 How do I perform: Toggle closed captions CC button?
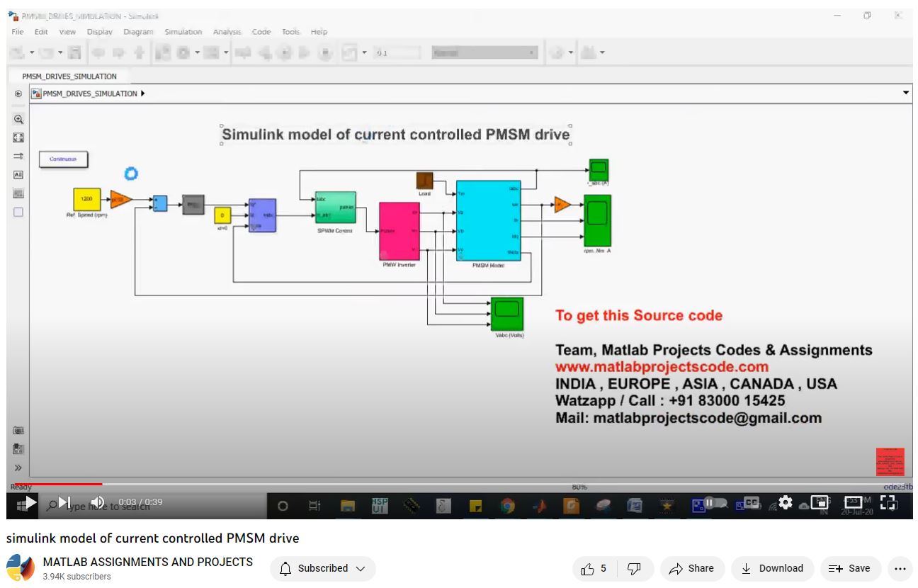tap(751, 502)
